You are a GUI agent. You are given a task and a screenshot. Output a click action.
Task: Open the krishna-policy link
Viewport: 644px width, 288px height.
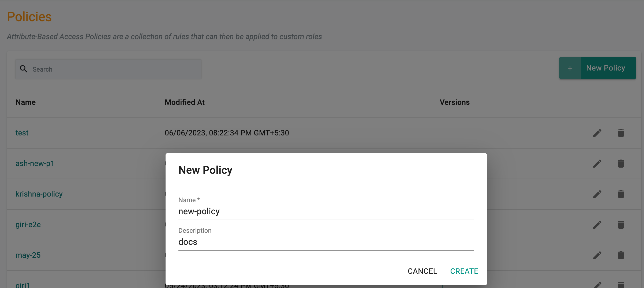pyautogui.click(x=39, y=194)
